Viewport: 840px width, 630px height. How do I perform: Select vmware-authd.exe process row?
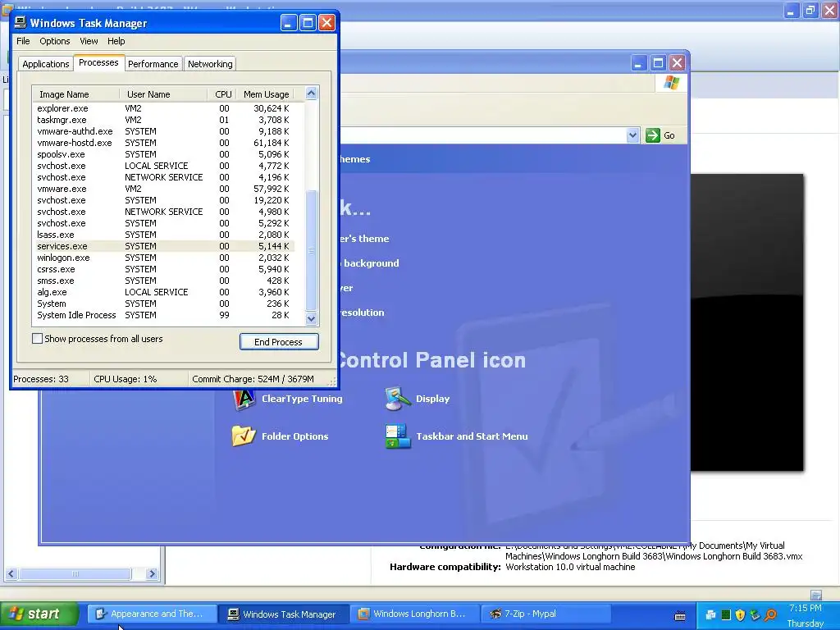pyautogui.click(x=163, y=131)
